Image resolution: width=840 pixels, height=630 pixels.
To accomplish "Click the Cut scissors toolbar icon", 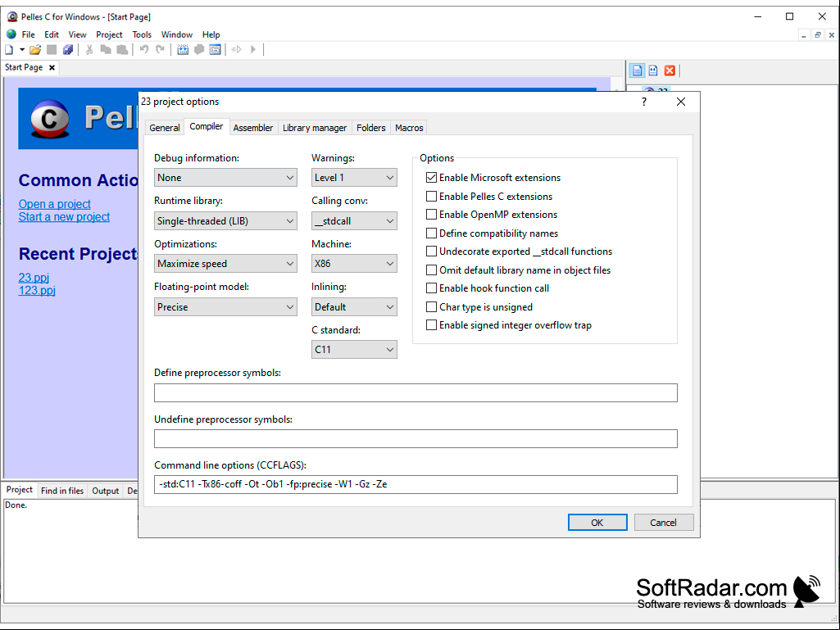I will coord(89,50).
